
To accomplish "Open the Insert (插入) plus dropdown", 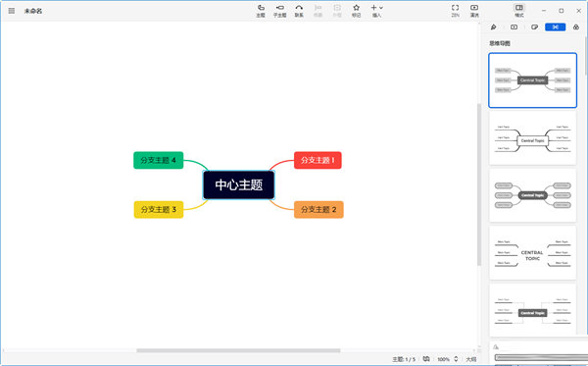I will tap(377, 11).
